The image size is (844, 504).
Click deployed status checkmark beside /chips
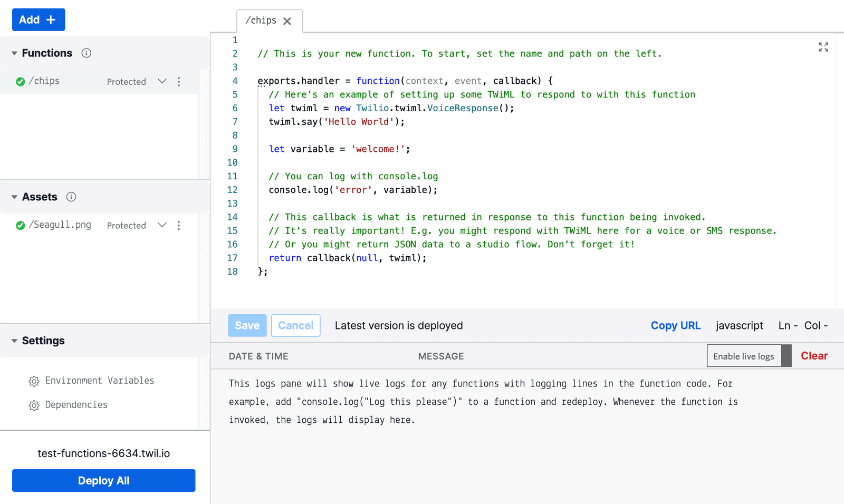[20, 81]
